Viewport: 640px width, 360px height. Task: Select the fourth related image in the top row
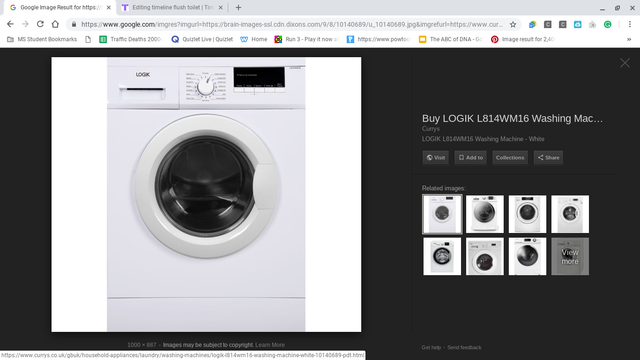[570, 214]
